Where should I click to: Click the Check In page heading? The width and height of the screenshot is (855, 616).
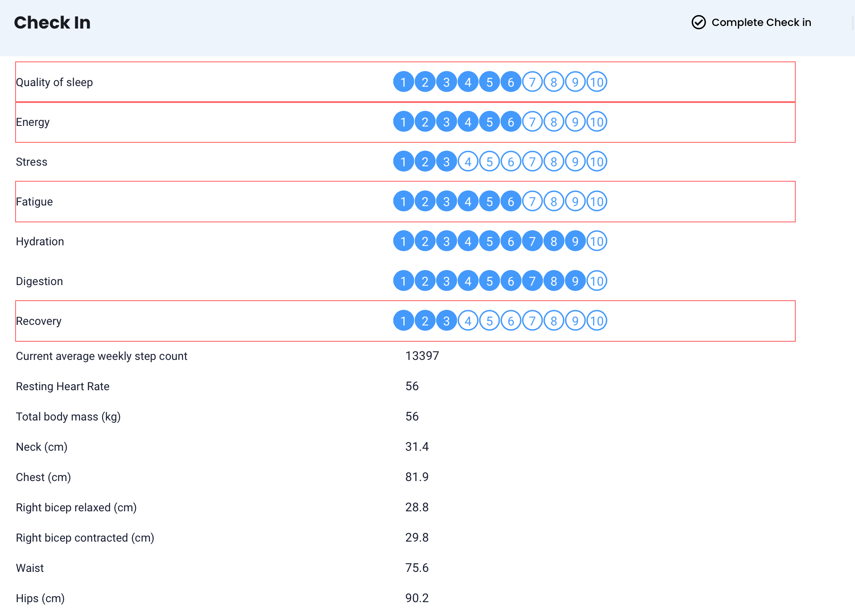tap(52, 22)
